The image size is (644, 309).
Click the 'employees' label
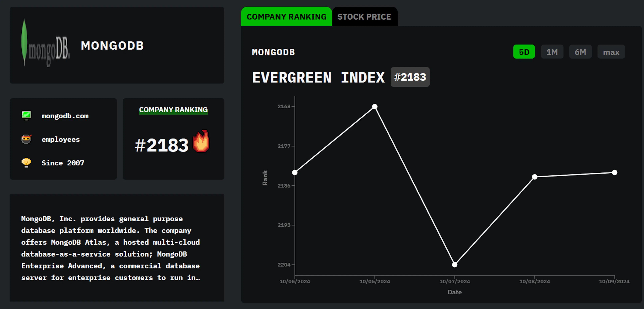[61, 139]
